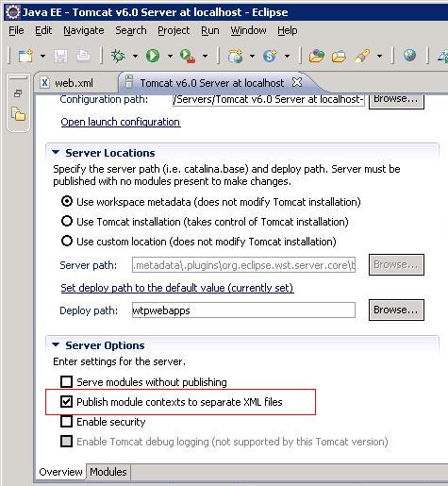Open dropdown beside External Tools icon

point(205,57)
